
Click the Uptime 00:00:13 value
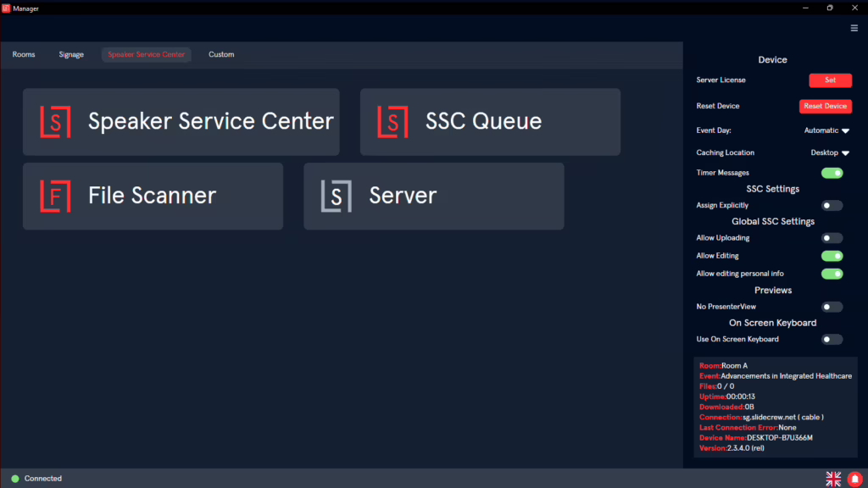click(741, 396)
